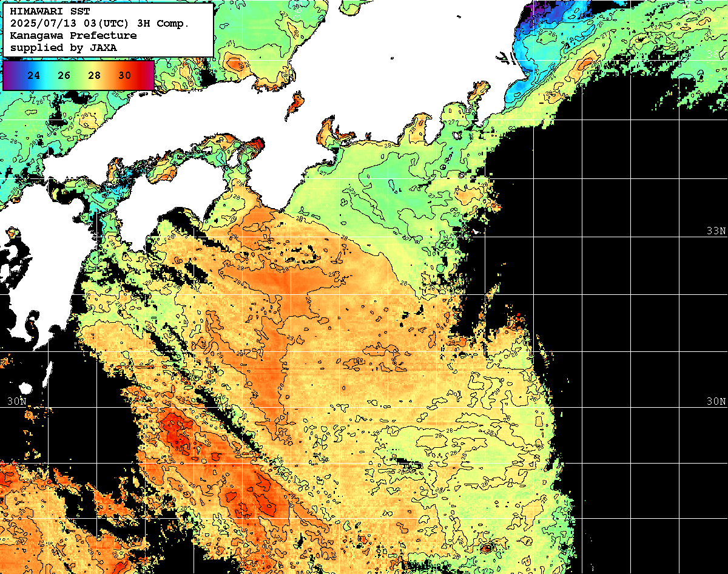Click the HIMAWARI SST title text
This screenshot has width=728, height=574.
click(x=50, y=12)
